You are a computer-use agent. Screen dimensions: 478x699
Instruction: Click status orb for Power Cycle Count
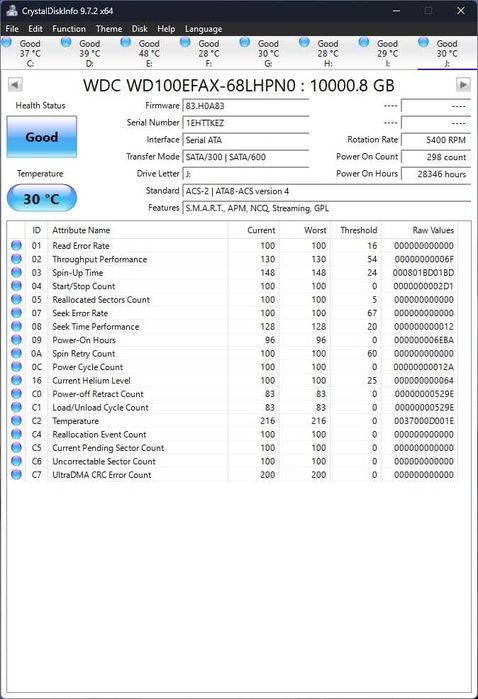[16, 366]
